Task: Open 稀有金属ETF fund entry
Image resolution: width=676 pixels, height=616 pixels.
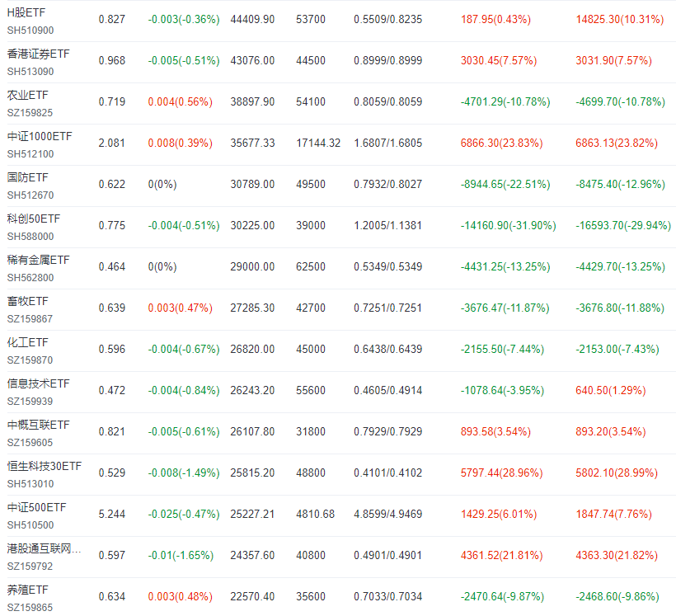Action: (38, 260)
